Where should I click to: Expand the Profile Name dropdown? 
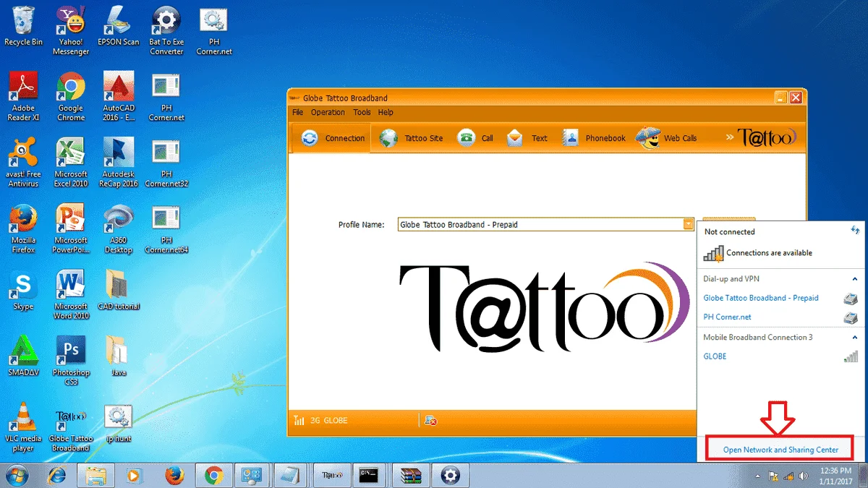[x=689, y=225]
